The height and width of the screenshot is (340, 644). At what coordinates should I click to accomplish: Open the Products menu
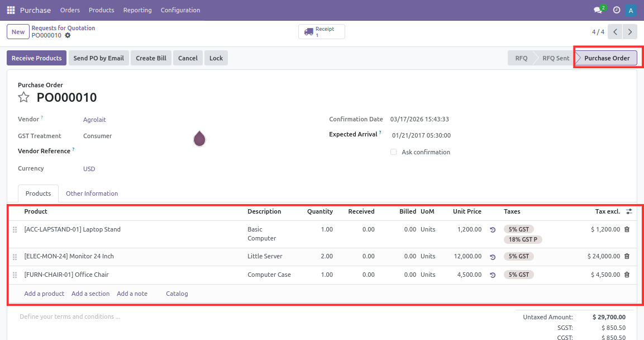click(102, 10)
